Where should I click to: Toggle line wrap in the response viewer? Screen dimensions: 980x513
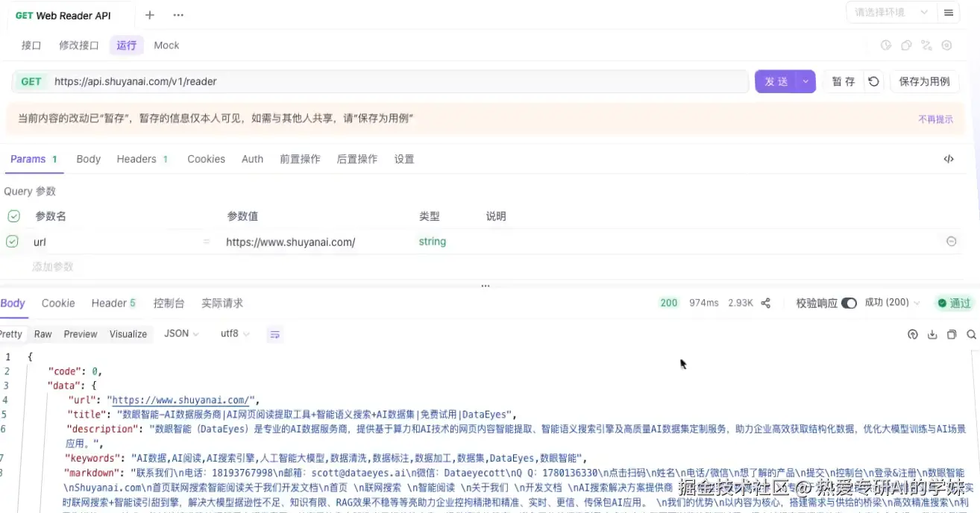click(x=274, y=334)
